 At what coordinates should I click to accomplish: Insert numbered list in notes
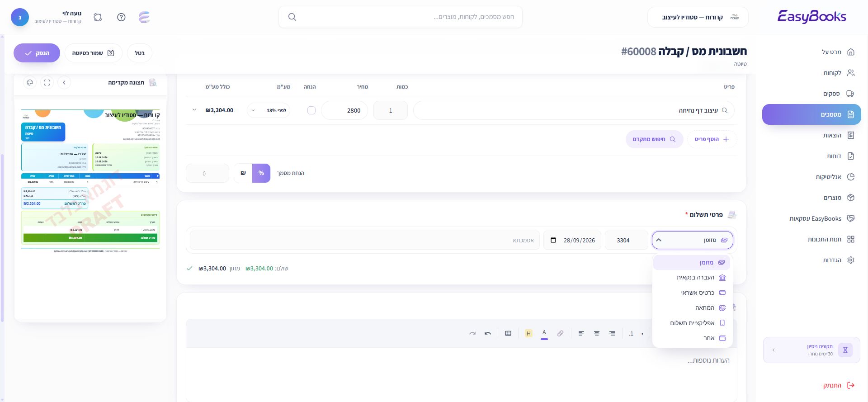[631, 333]
